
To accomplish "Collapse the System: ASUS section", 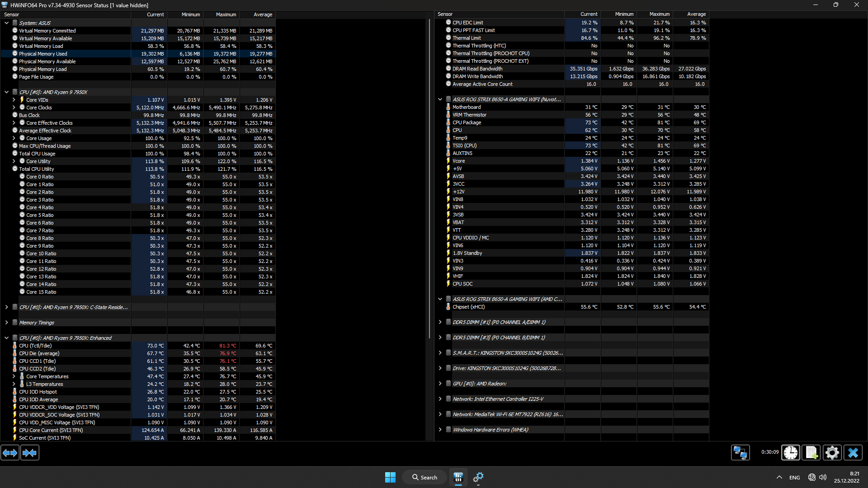I will [x=6, y=23].
